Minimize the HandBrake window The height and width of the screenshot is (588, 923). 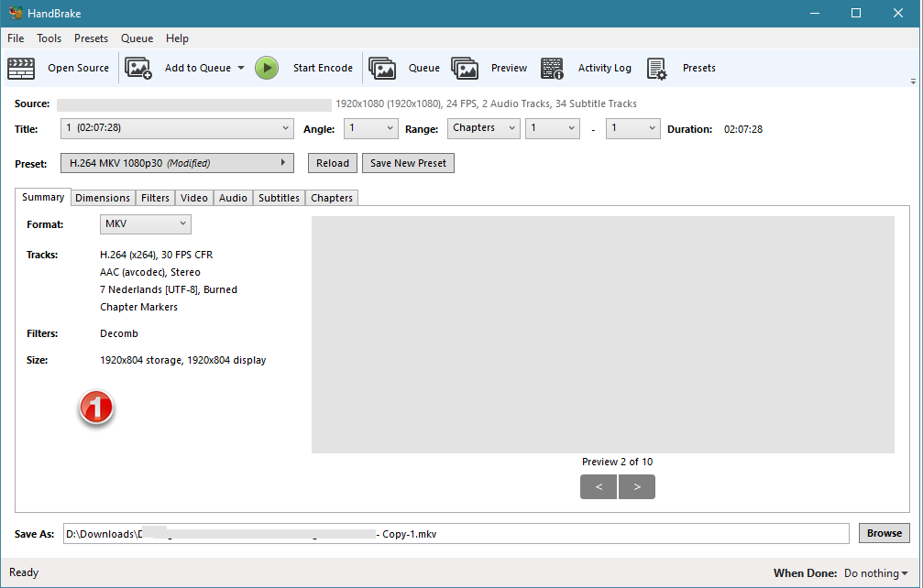[x=815, y=13]
